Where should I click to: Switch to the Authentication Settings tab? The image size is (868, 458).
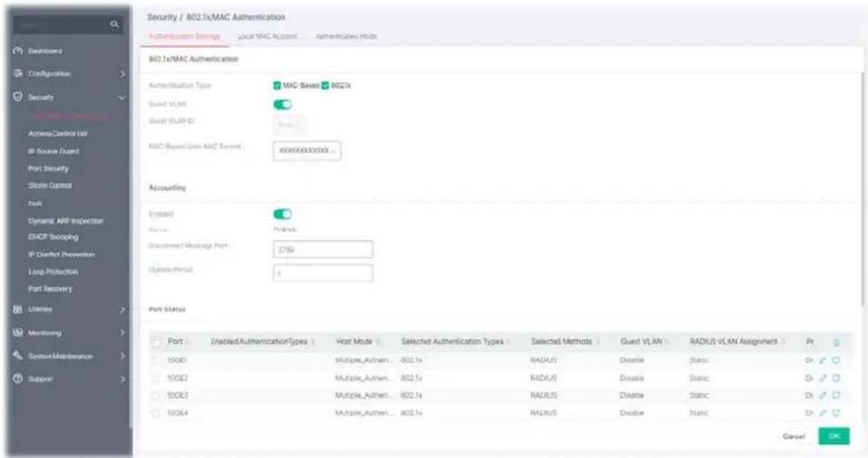click(184, 36)
